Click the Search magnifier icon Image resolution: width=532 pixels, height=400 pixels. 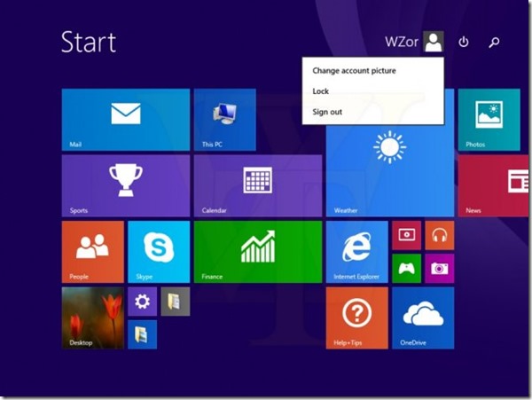(494, 42)
